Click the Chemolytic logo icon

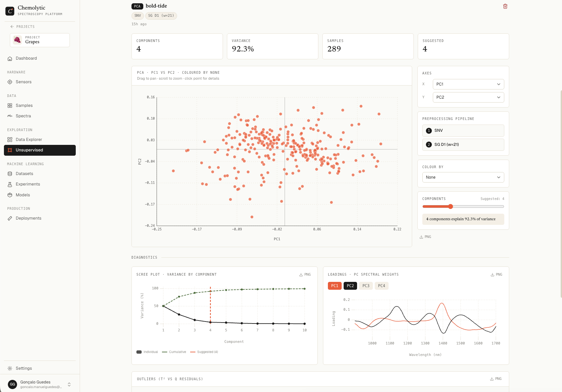10,11
